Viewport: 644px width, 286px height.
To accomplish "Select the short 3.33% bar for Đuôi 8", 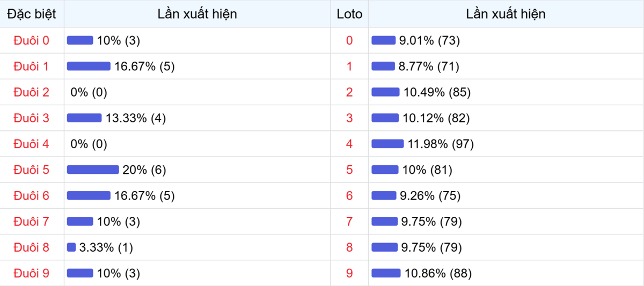I will click(71, 247).
